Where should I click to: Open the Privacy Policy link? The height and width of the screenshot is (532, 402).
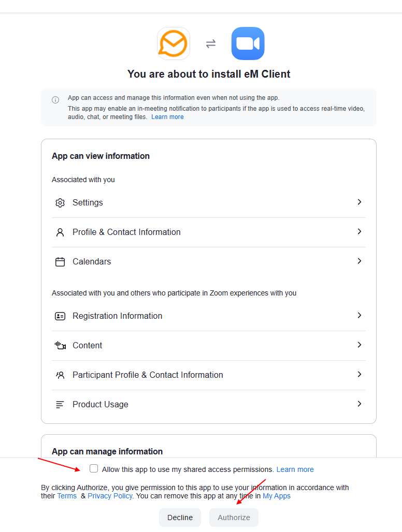110,496
